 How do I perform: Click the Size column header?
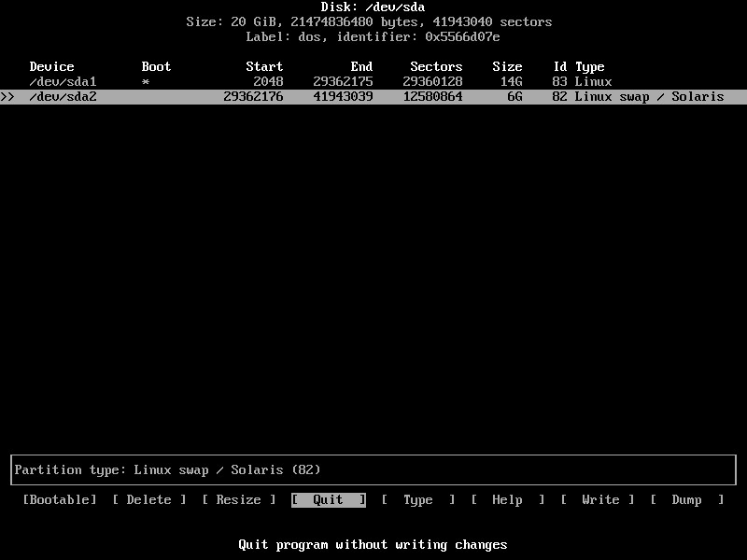507,67
